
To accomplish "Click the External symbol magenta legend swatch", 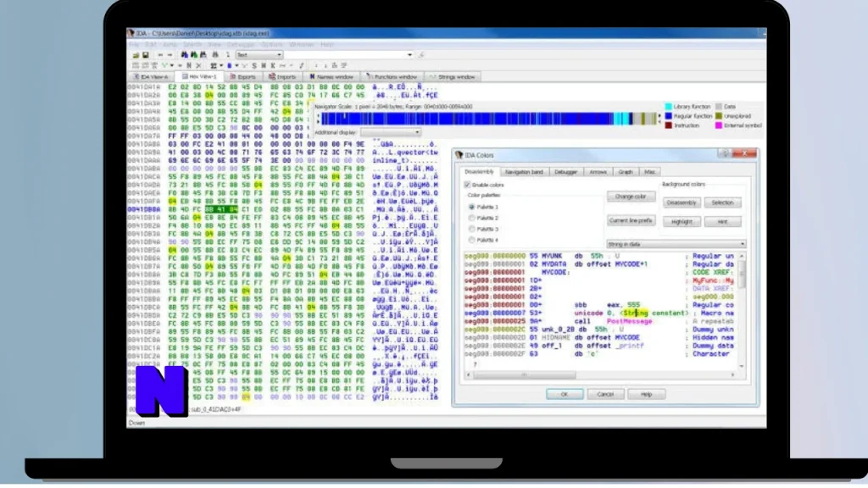I will coord(719,125).
